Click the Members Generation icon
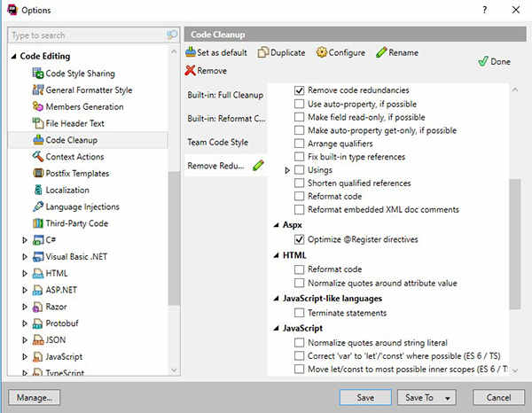Screen dimensions: 532x413 click(x=38, y=106)
